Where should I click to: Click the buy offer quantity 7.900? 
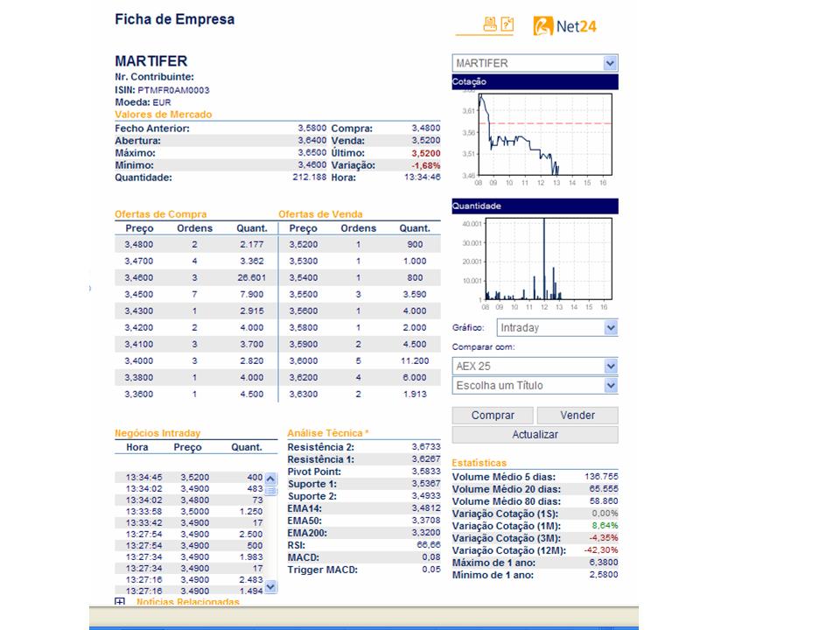pyautogui.click(x=252, y=294)
